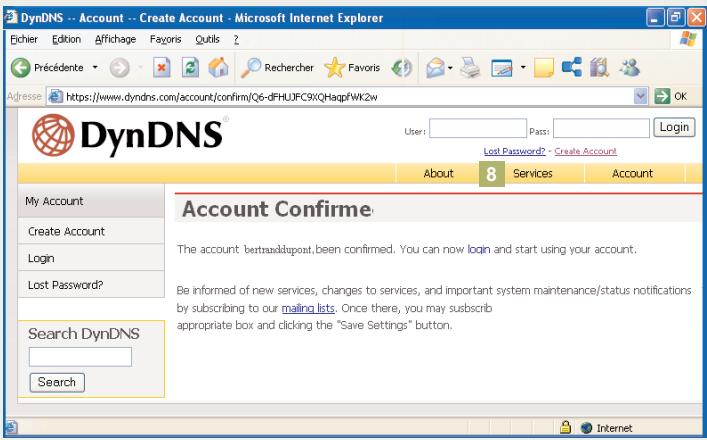Open the top Lost Password? link
This screenshot has width=707, height=440.
click(x=514, y=151)
